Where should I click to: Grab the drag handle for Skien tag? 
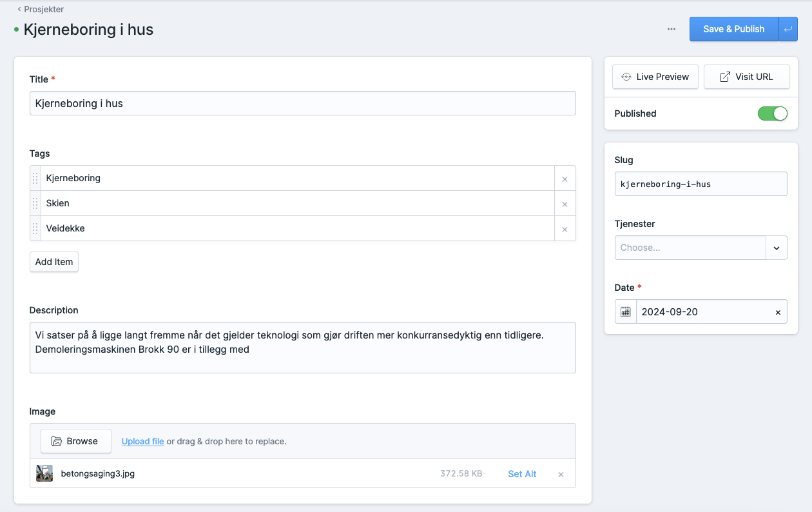click(35, 204)
